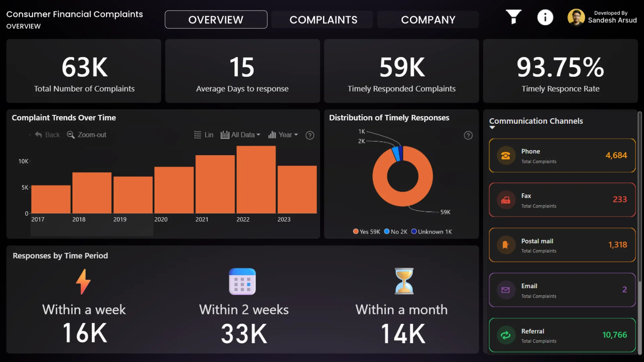The image size is (644, 362).
Task: Click the Phone channel telephone icon
Action: click(505, 156)
